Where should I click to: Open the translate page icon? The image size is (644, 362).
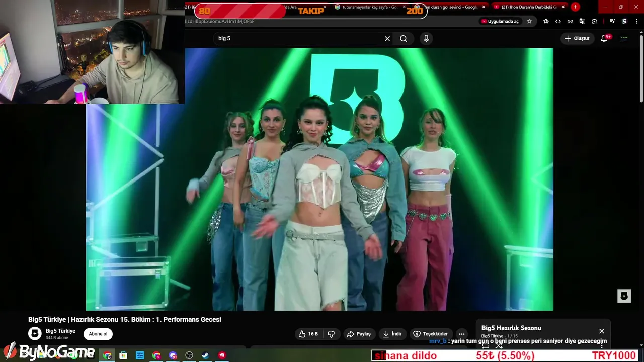(x=582, y=21)
